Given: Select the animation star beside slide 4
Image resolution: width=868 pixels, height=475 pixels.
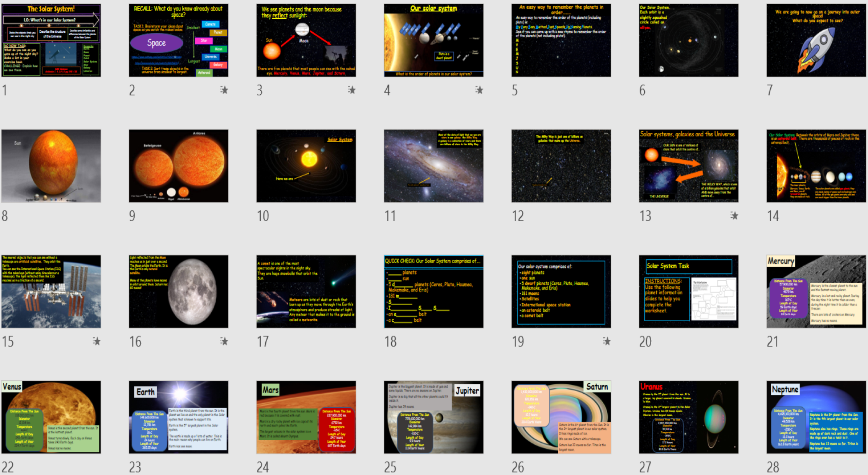Looking at the screenshot, I should [480, 90].
